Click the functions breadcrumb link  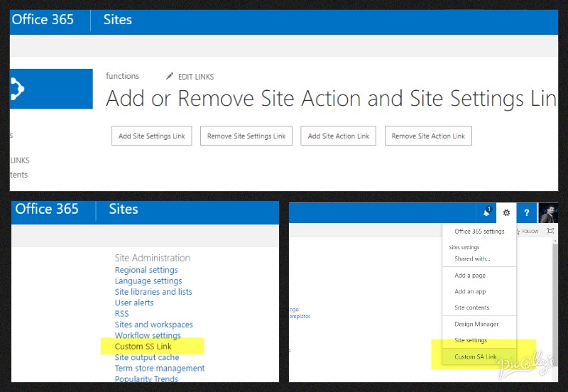click(122, 76)
